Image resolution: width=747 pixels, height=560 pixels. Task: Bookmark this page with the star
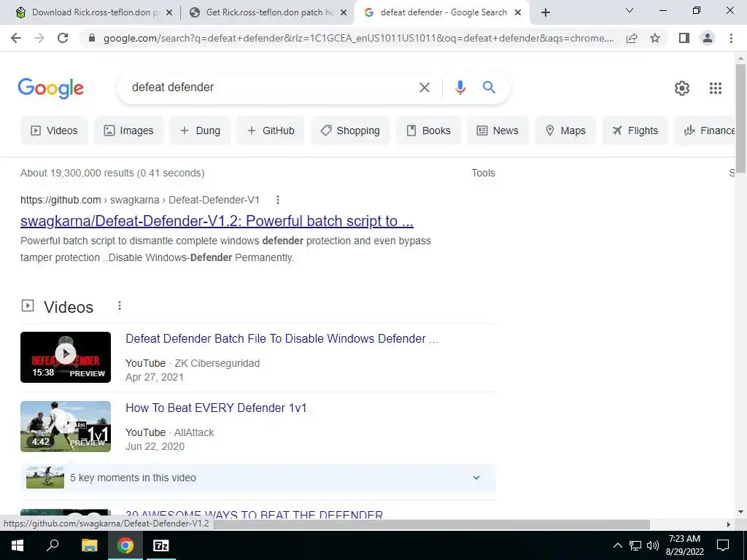(655, 38)
